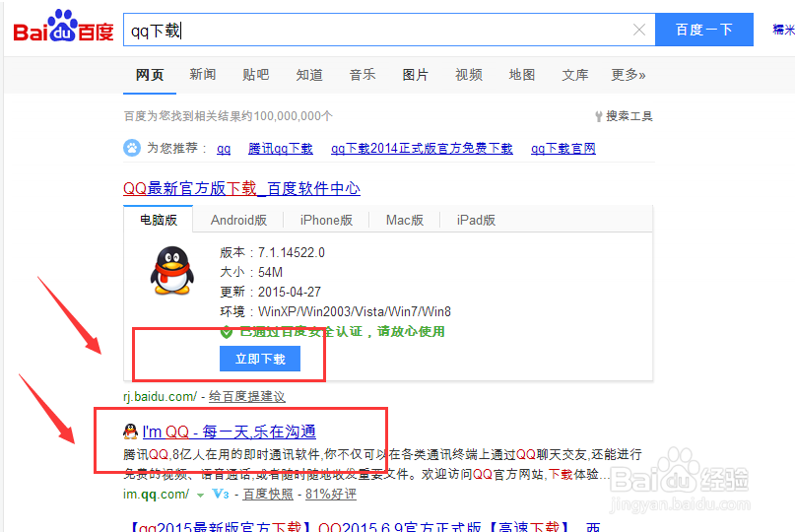Switch to the 知道 tab
The image size is (795, 532).
[x=309, y=75]
